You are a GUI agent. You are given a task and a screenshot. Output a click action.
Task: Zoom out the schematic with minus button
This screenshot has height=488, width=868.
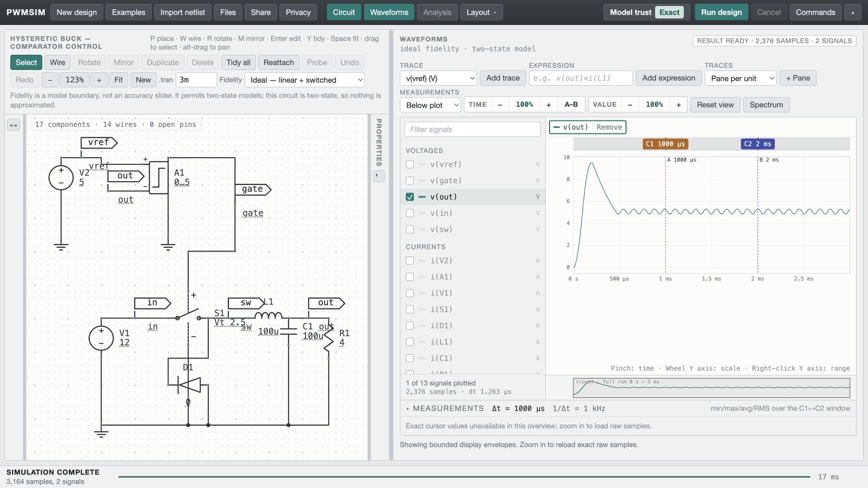pyautogui.click(x=50, y=80)
